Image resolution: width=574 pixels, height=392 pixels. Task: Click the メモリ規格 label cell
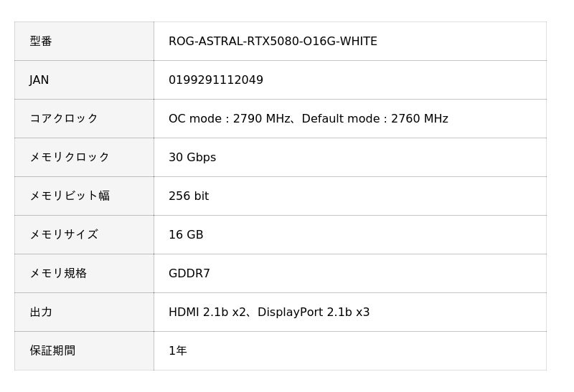pos(58,274)
